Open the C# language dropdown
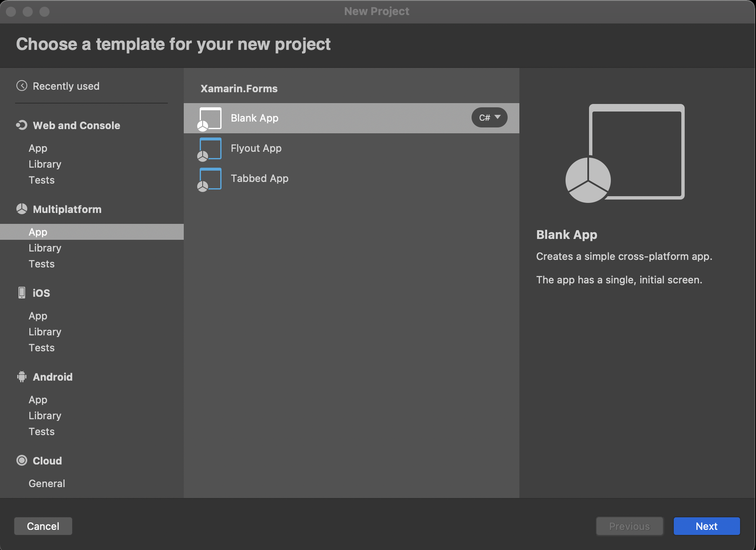The image size is (756, 550). tap(490, 118)
